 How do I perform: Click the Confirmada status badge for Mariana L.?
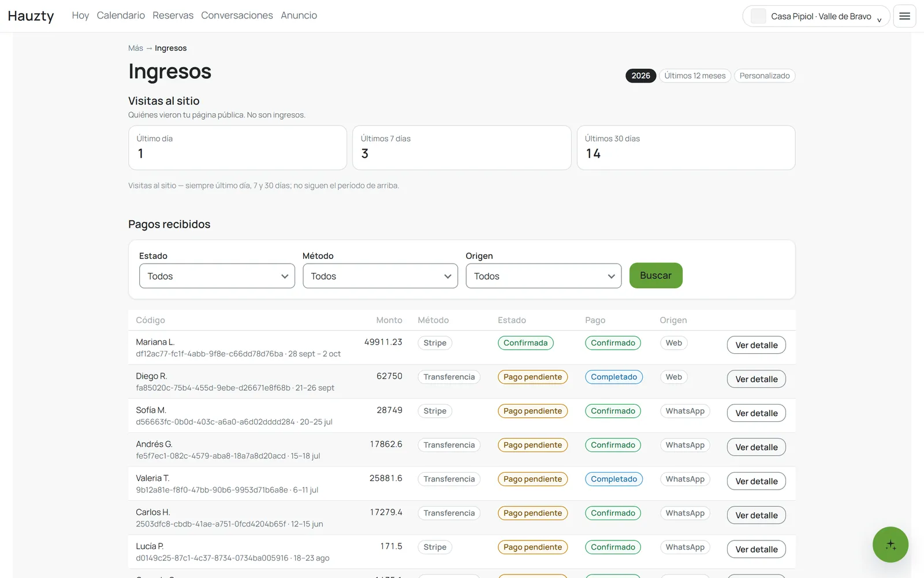pyautogui.click(x=526, y=343)
